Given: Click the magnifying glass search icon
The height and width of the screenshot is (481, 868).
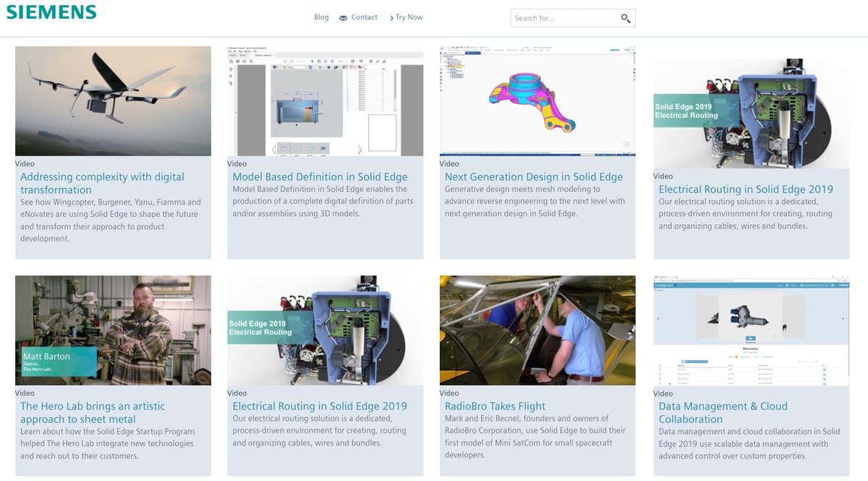Looking at the screenshot, I should (x=626, y=18).
